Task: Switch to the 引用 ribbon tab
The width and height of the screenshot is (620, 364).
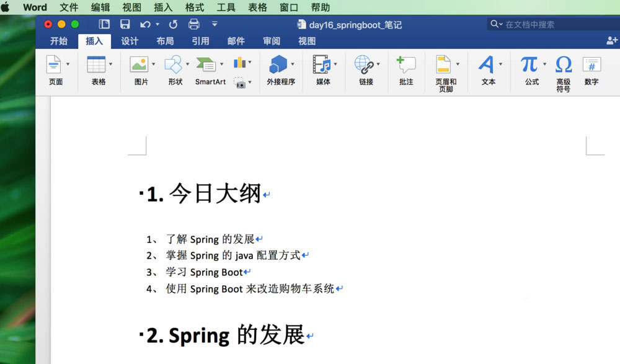Action: click(x=200, y=41)
